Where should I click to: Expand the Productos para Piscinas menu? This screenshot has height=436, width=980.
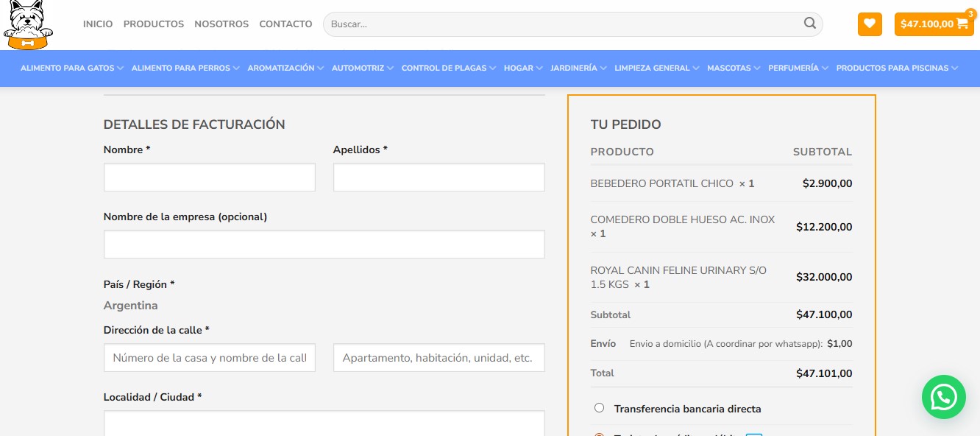(897, 68)
